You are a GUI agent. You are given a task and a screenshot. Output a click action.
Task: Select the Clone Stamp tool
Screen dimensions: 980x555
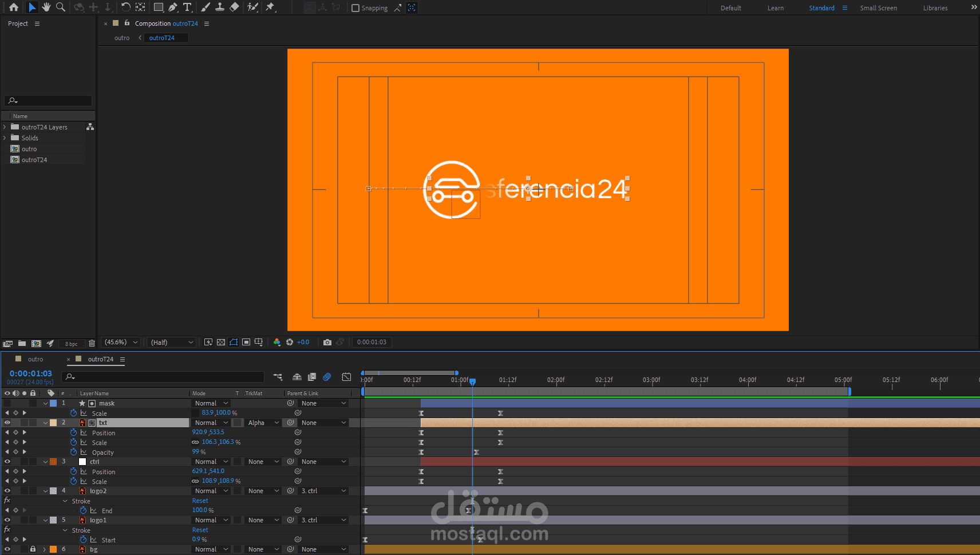click(x=220, y=7)
